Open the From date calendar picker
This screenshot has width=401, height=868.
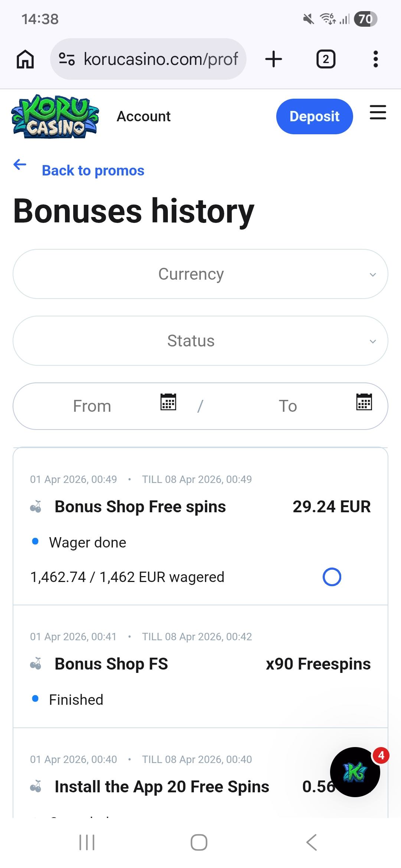(168, 402)
